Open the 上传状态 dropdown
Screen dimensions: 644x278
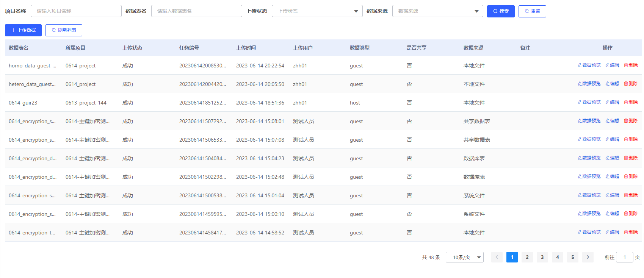tap(317, 11)
